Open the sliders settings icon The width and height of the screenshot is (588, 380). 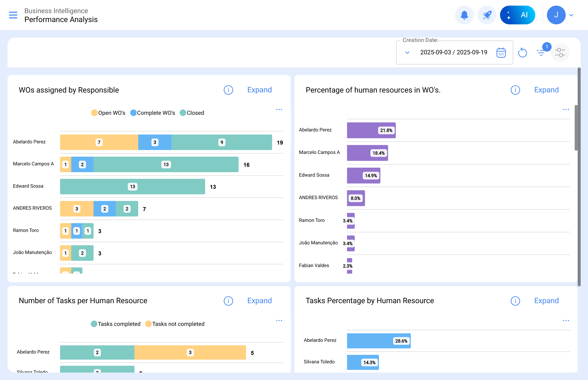(560, 52)
